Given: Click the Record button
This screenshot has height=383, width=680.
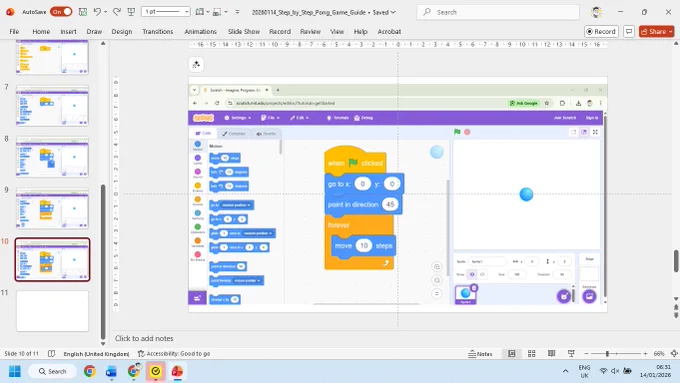Looking at the screenshot, I should (601, 32).
